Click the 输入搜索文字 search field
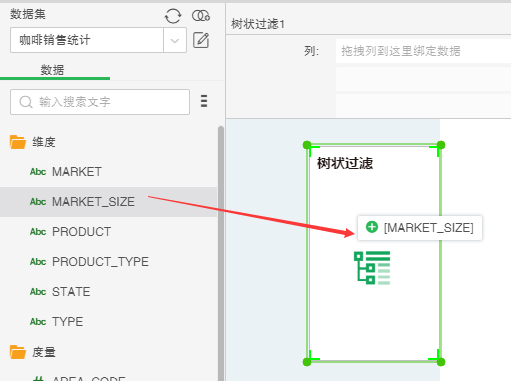Image resolution: width=511 pixels, height=381 pixels. (x=100, y=102)
